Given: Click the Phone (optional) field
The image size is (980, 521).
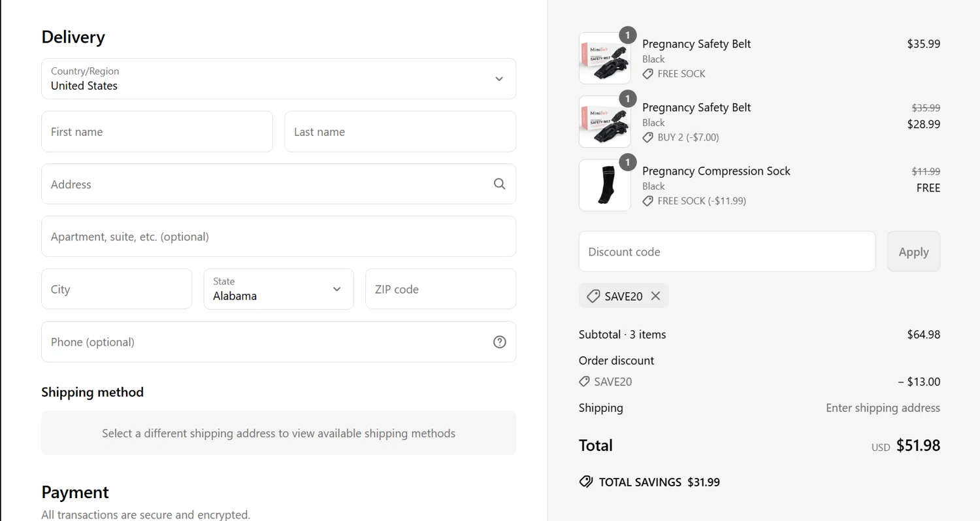Looking at the screenshot, I should [x=278, y=342].
